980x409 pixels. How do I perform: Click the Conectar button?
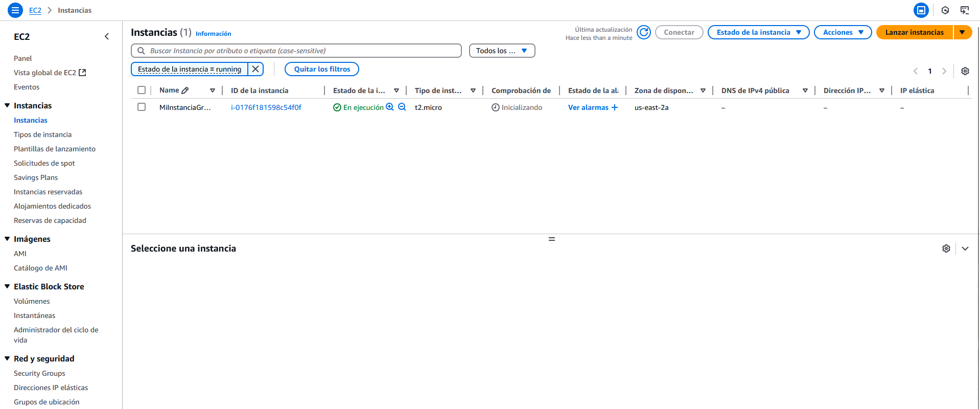click(x=679, y=32)
